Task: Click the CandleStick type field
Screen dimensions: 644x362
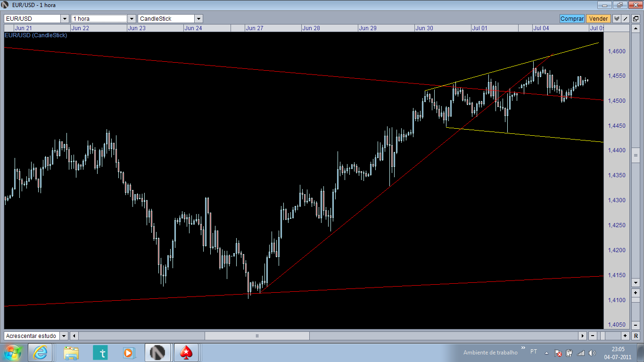Action: (x=166, y=18)
